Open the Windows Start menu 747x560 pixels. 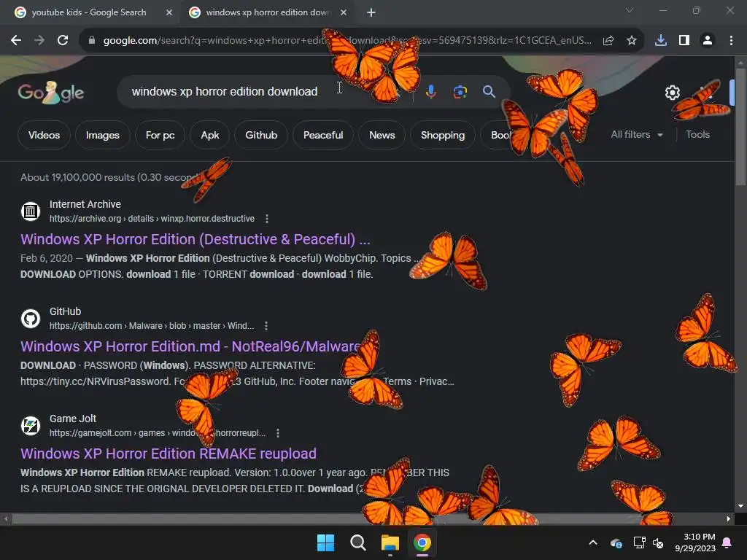point(326,542)
